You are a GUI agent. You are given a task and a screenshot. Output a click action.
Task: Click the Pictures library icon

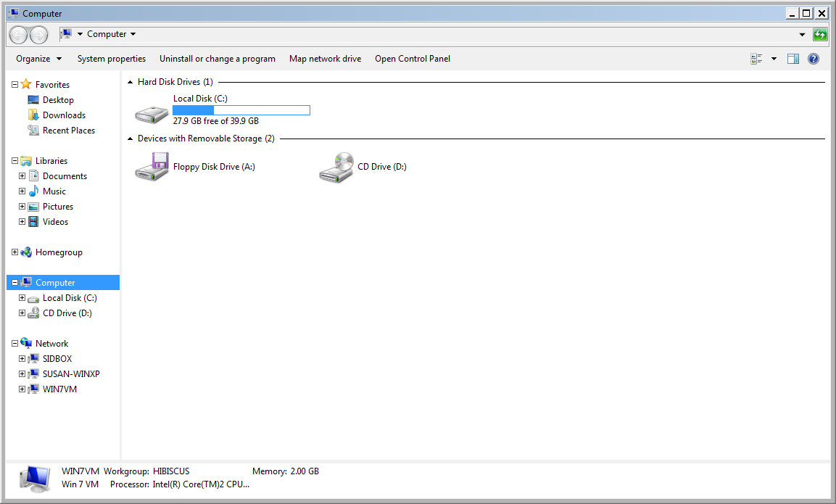click(x=33, y=207)
